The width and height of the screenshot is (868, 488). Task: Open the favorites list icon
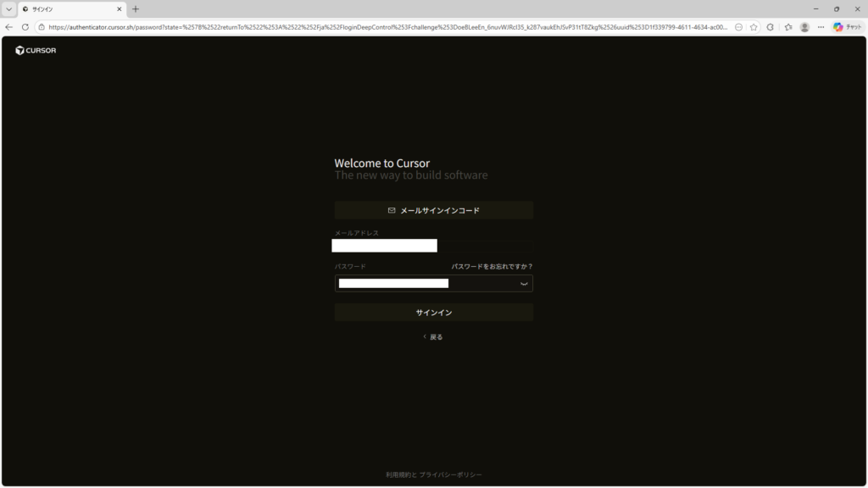click(x=787, y=27)
